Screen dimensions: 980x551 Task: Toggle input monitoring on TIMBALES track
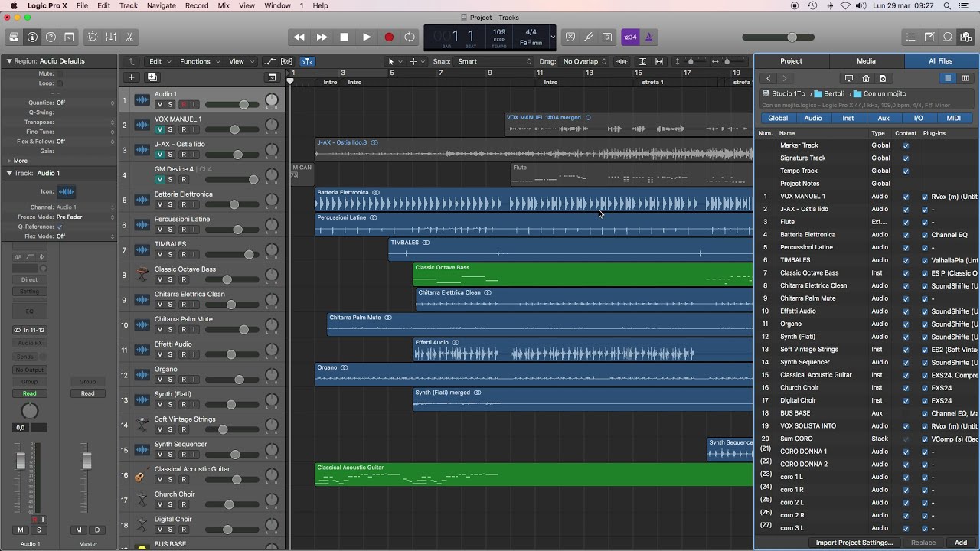click(x=194, y=254)
